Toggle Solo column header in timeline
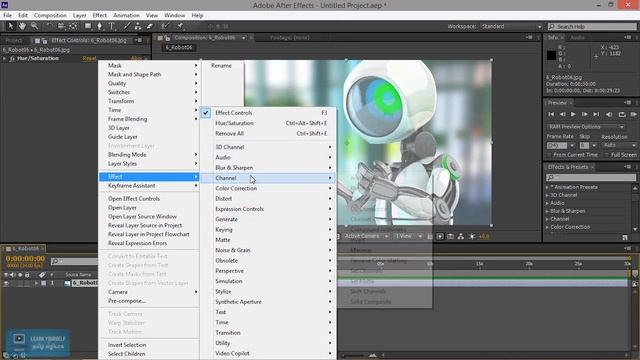The width and height of the screenshot is (640, 360). coord(20,275)
